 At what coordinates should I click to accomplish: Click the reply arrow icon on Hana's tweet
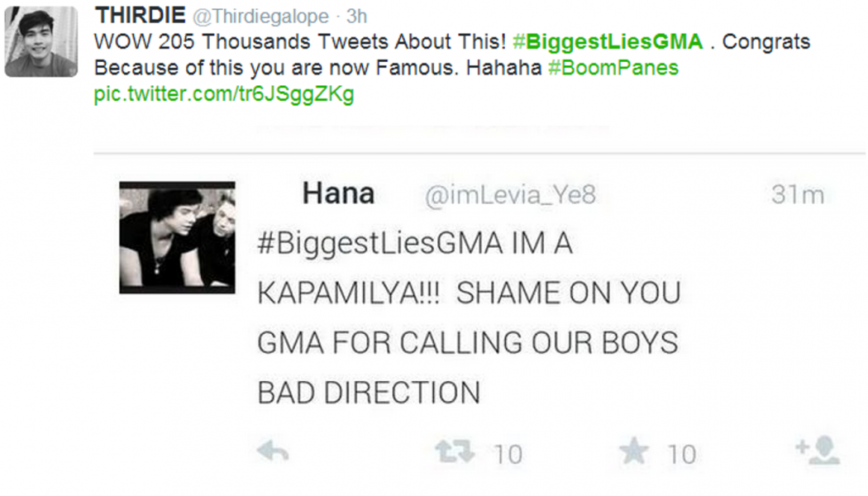(273, 451)
